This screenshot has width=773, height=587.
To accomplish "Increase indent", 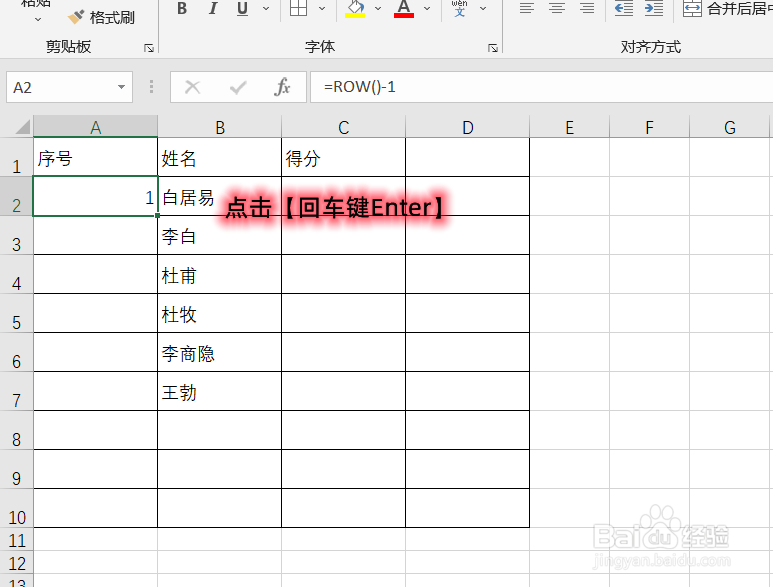I will 654,8.
